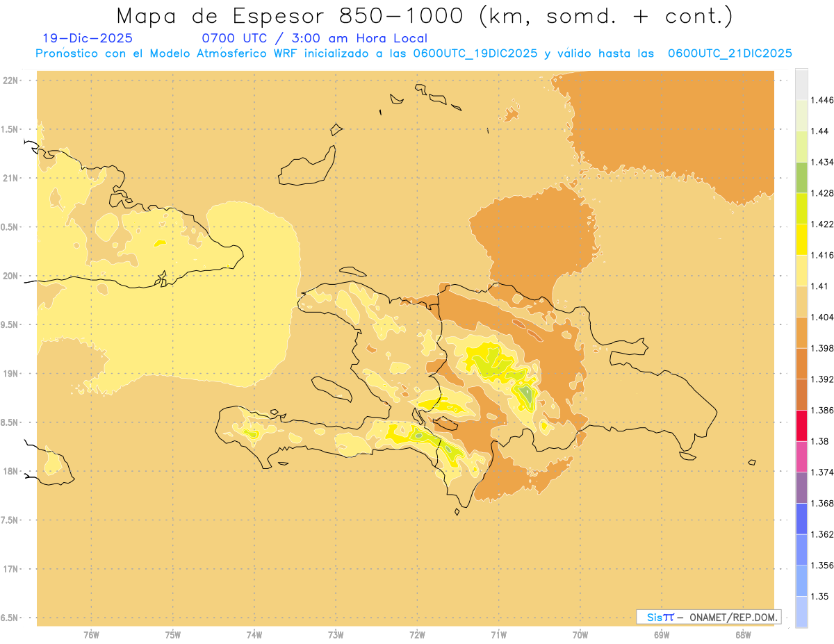Click the 1.362 legend value
The image size is (834, 644).
(822, 534)
